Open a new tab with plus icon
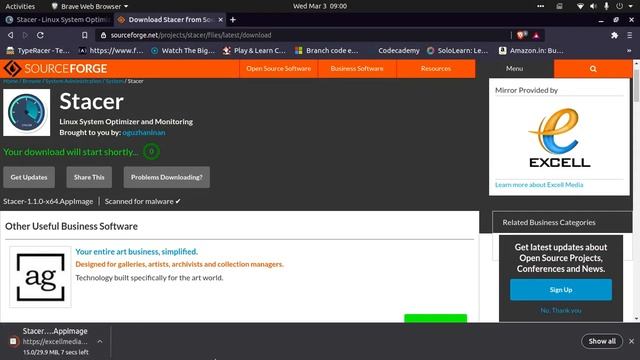 [x=233, y=20]
